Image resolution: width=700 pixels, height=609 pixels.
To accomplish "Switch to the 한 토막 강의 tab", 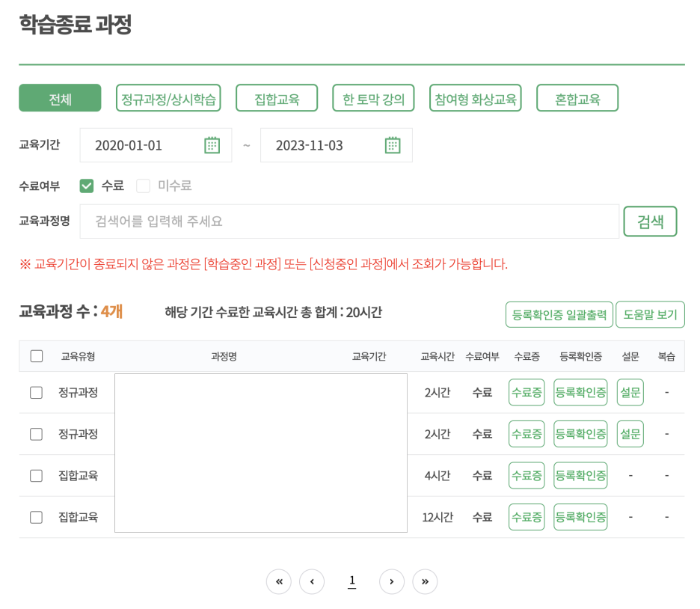I will (x=374, y=98).
